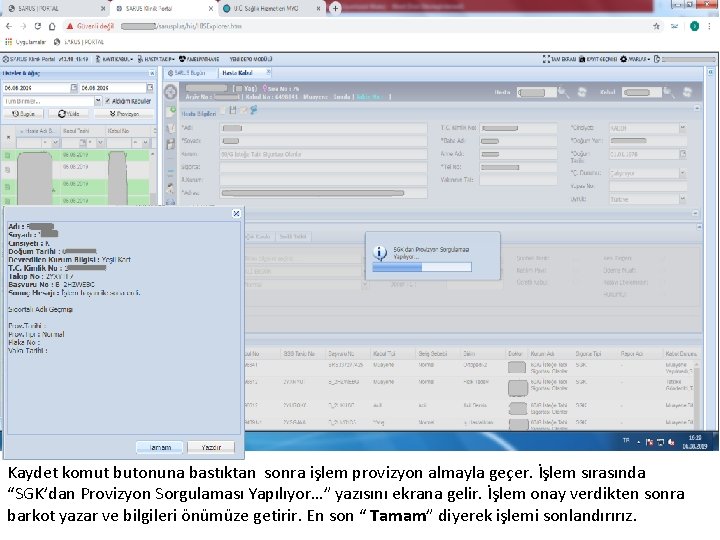Click the SGK provizyon progress bar
This screenshot has height=540, width=720.
point(422,267)
